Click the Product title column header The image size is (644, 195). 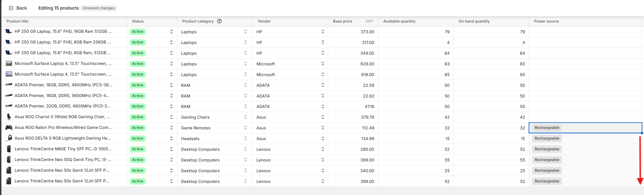click(x=17, y=21)
